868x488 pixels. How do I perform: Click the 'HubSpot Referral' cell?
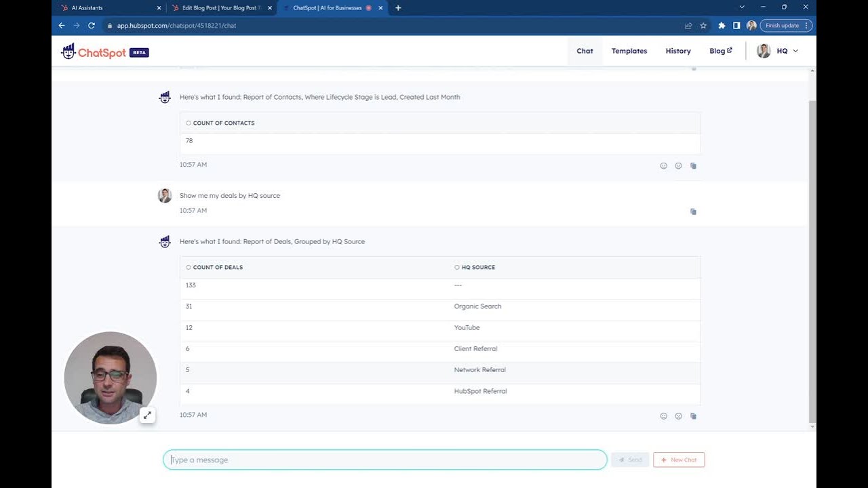tap(480, 391)
